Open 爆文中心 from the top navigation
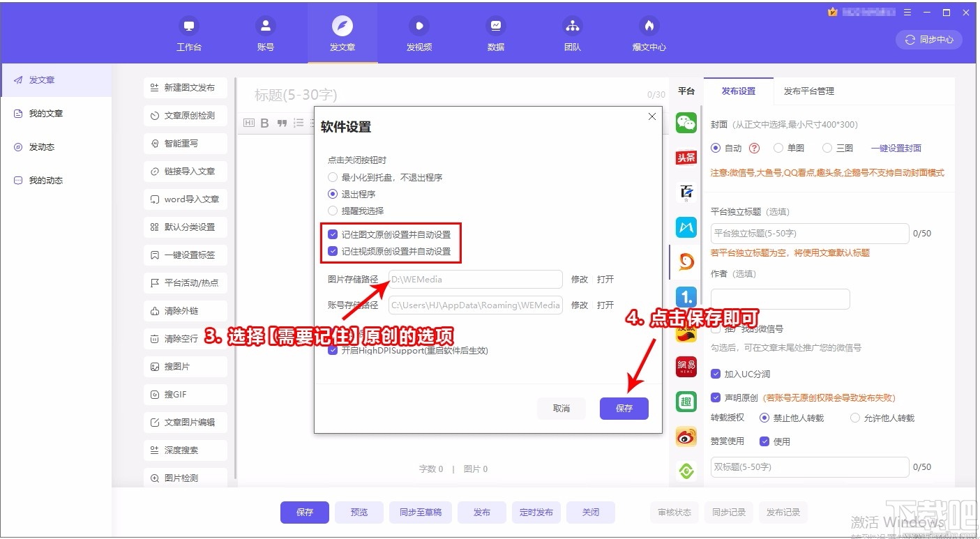This screenshot has height=539, width=980. (649, 33)
